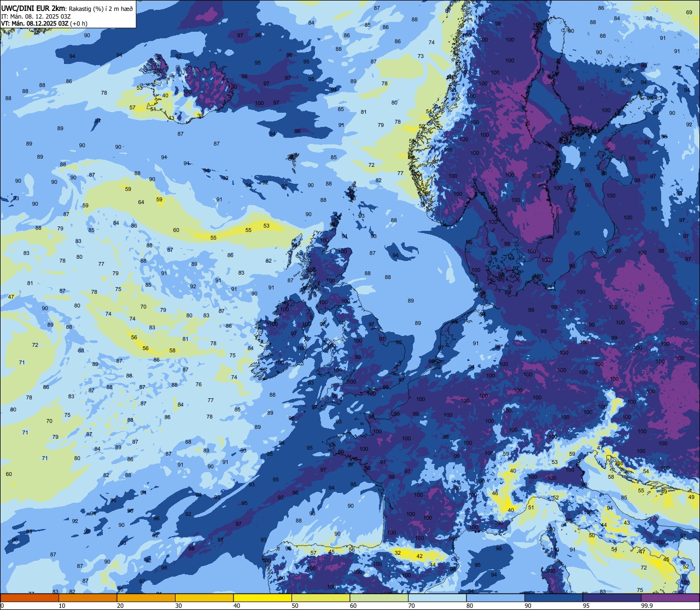Click the 'Rakastig (%) í 2 m hæð' label
The height and width of the screenshot is (610, 700).
point(100,8)
